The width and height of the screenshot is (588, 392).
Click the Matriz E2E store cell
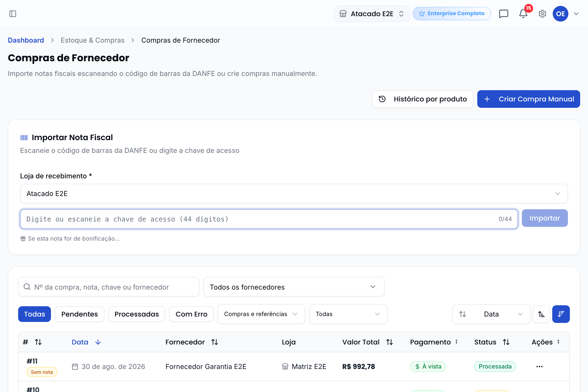point(304,367)
